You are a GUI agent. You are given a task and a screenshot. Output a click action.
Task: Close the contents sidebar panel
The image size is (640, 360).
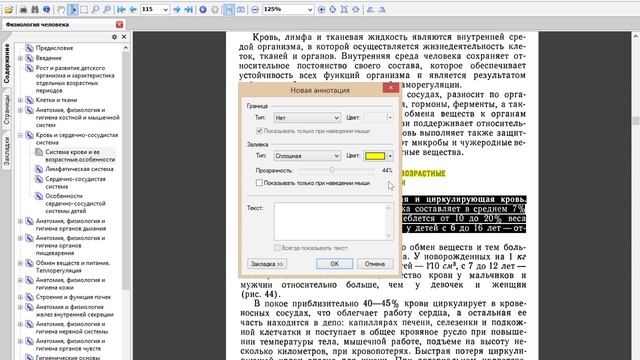coord(124,37)
